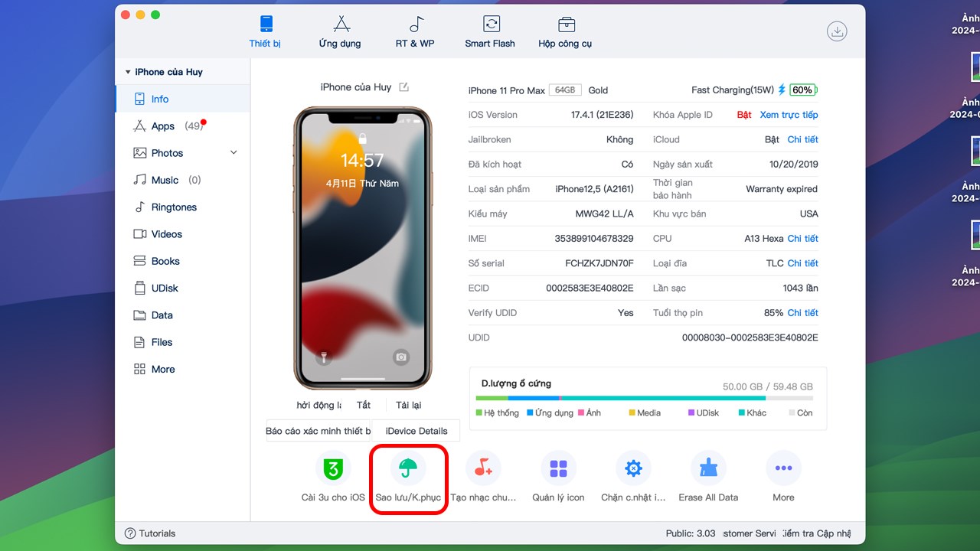980x551 pixels.
Task: Open Music in the sidebar
Action: (182, 180)
